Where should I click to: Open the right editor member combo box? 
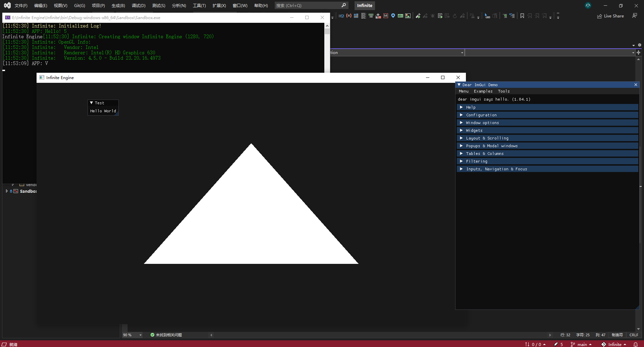pyautogui.click(x=550, y=53)
